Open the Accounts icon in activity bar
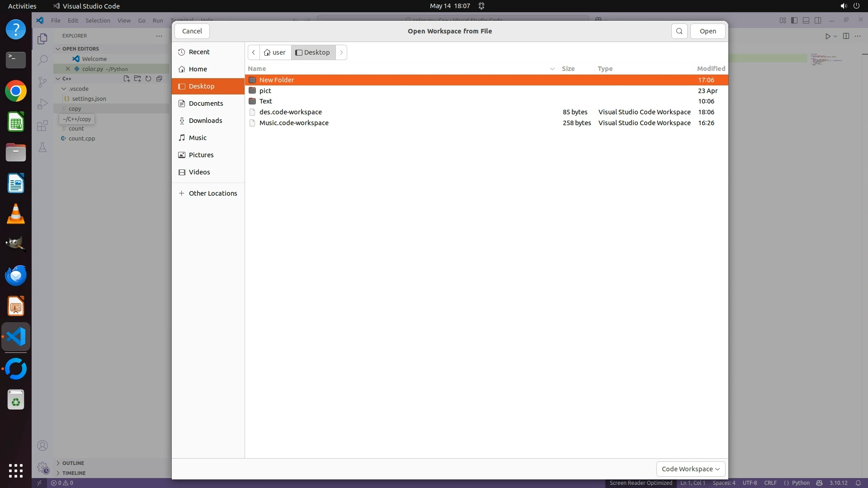This screenshot has height=488, width=868. click(42, 446)
